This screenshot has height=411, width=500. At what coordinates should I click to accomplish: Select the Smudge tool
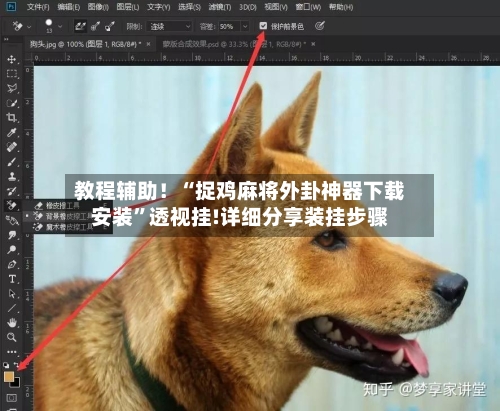12,235
